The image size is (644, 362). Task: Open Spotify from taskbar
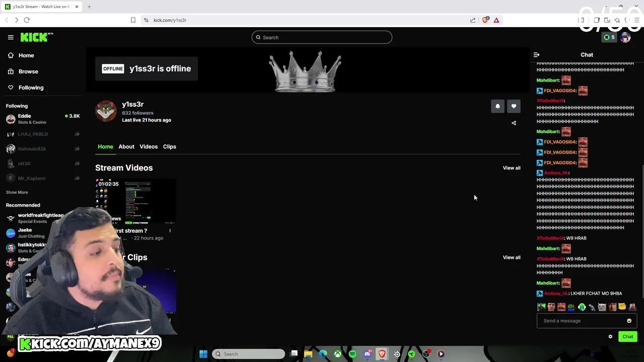click(352, 354)
